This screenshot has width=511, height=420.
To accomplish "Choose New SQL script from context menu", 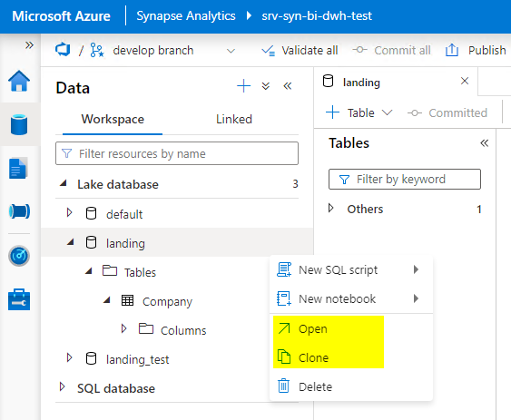I will tap(338, 269).
